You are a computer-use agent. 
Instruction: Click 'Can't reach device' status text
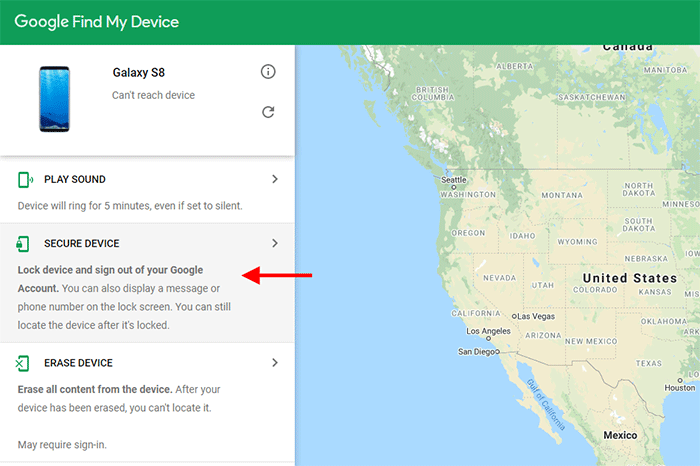tap(153, 95)
